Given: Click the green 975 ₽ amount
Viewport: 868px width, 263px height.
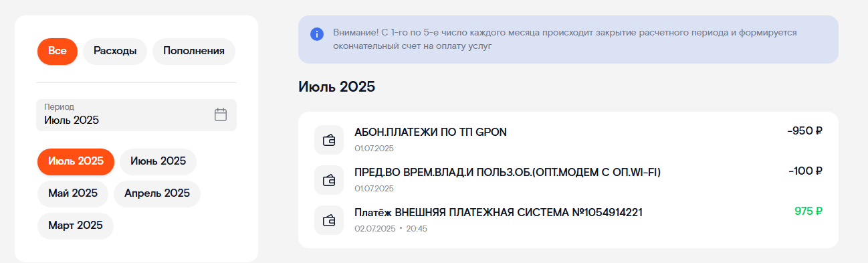Looking at the screenshot, I should pyautogui.click(x=808, y=211).
